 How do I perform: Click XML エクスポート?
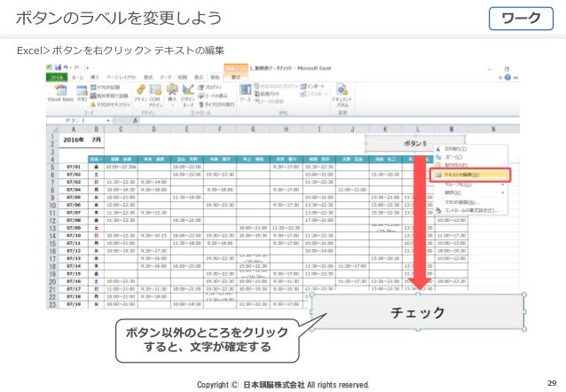pos(314,94)
